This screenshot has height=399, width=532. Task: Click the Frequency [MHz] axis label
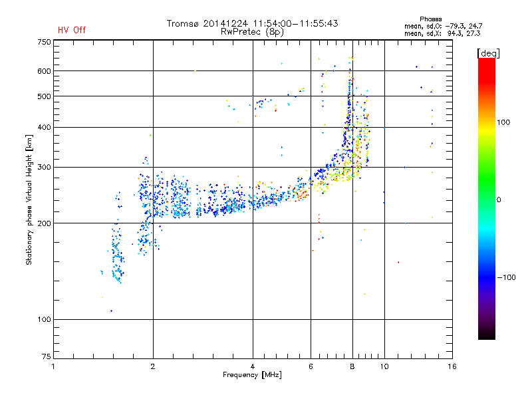point(252,376)
